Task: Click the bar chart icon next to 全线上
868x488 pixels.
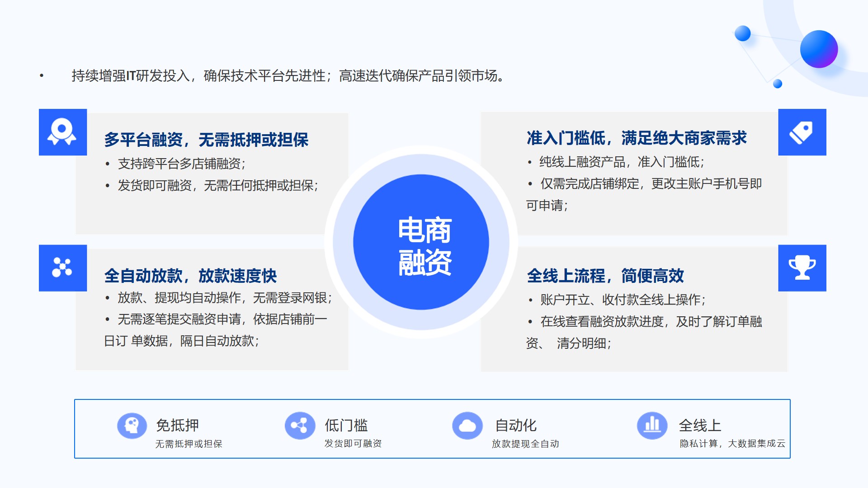Action: pos(652,426)
